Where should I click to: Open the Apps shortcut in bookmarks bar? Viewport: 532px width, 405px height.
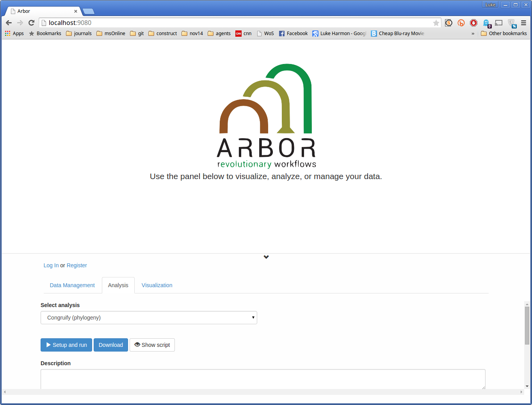click(14, 34)
